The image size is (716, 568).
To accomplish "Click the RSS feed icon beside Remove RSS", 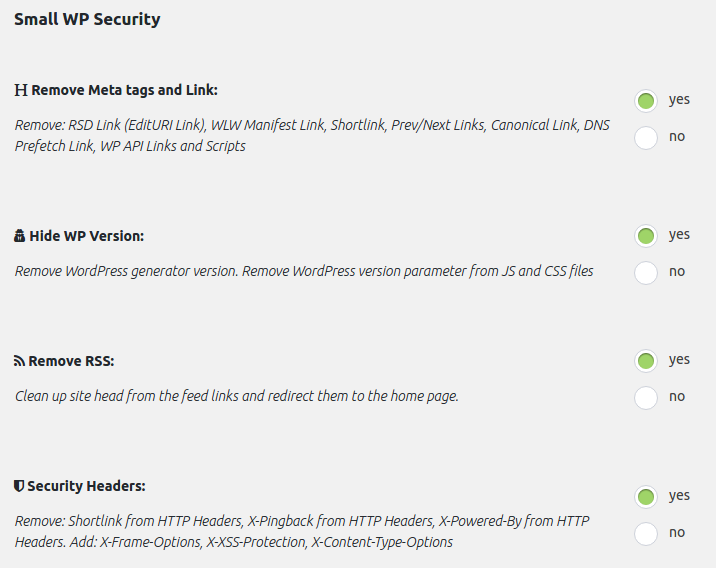I will 20,361.
